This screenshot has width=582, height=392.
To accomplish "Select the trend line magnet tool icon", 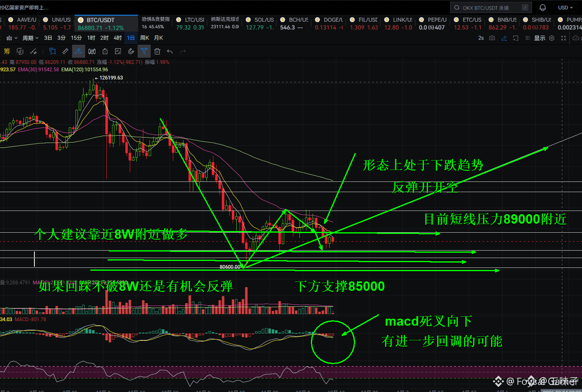I will click(x=34, y=51).
